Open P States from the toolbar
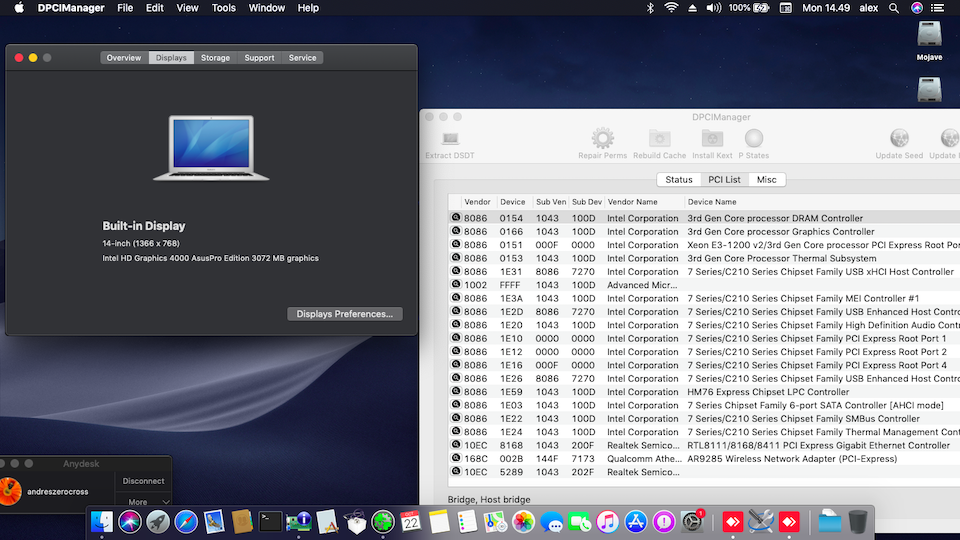The image size is (960, 540). tap(754, 139)
